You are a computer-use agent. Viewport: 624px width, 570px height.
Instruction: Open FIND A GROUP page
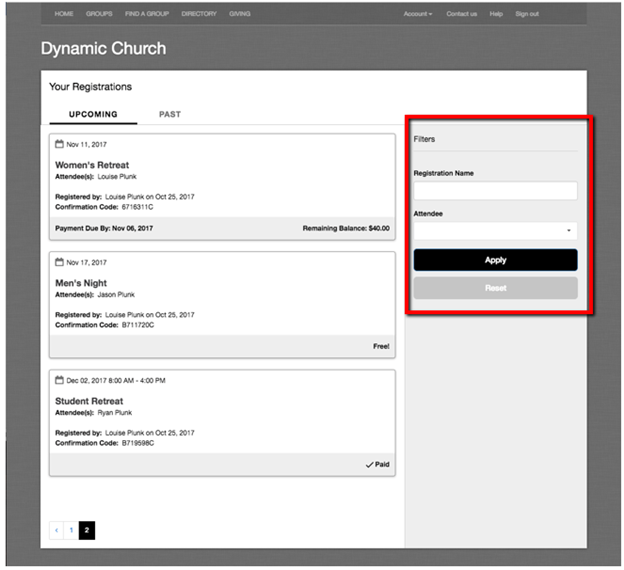pos(147,14)
